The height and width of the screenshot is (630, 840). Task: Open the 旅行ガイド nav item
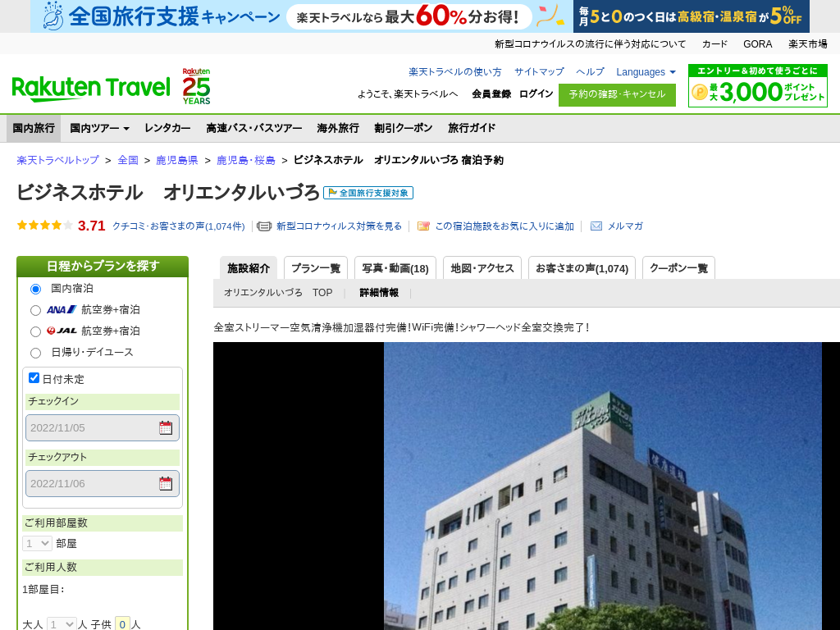[x=472, y=128]
